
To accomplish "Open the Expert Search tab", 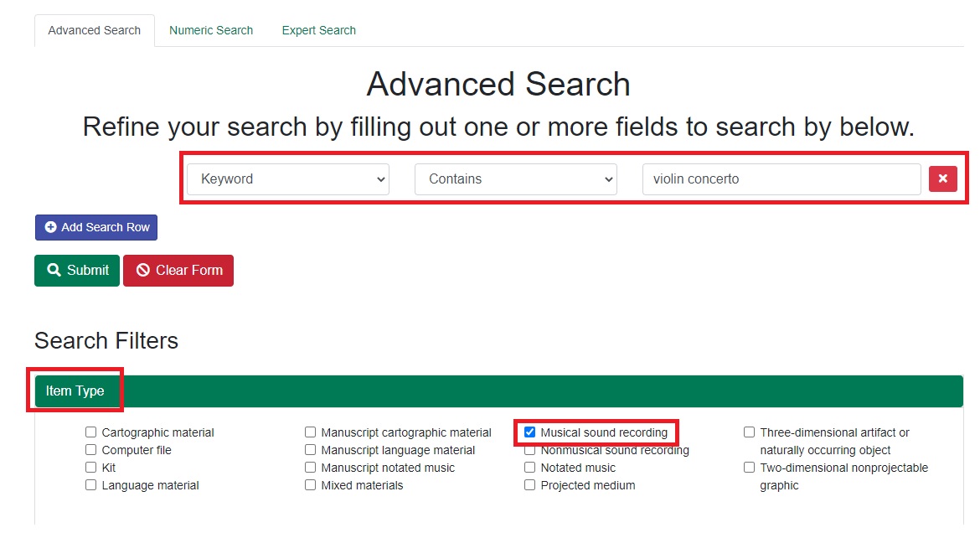I will 318,30.
